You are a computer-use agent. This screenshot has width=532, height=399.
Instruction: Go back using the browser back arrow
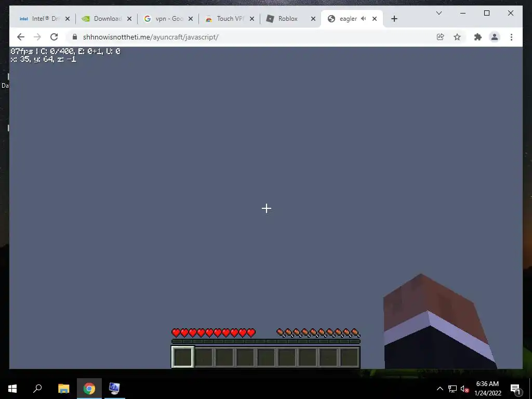pyautogui.click(x=21, y=37)
